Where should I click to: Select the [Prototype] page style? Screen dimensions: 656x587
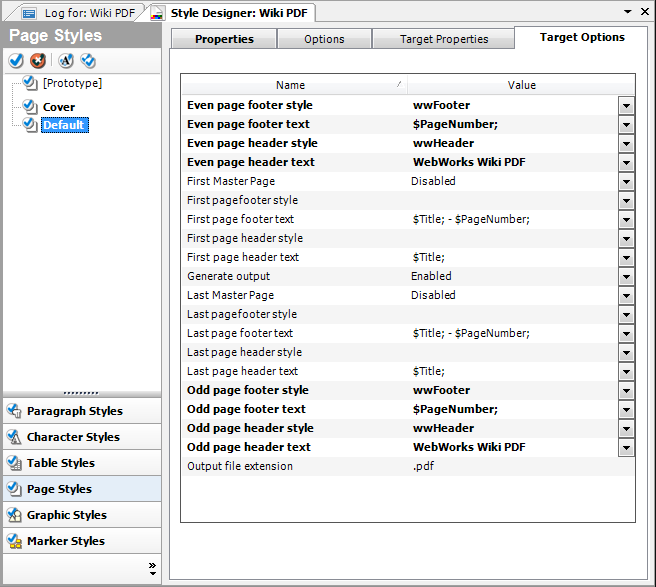[72, 83]
